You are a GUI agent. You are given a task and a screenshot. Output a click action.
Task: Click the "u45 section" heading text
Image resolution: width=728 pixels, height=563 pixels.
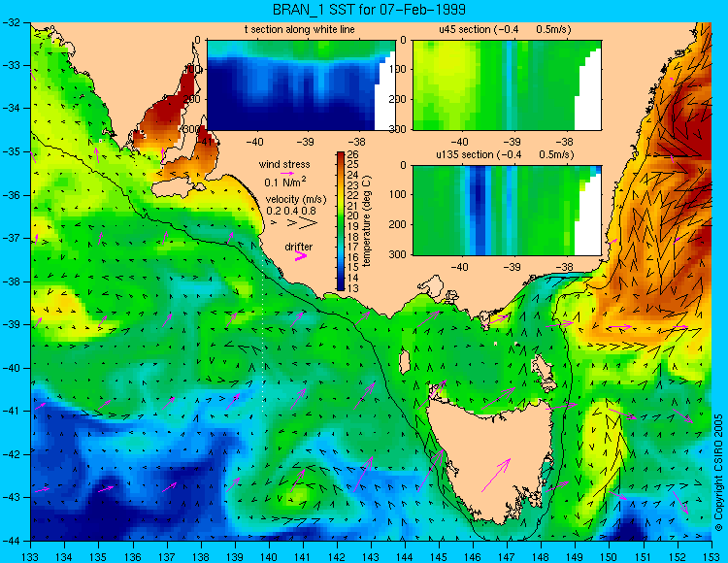click(465, 29)
